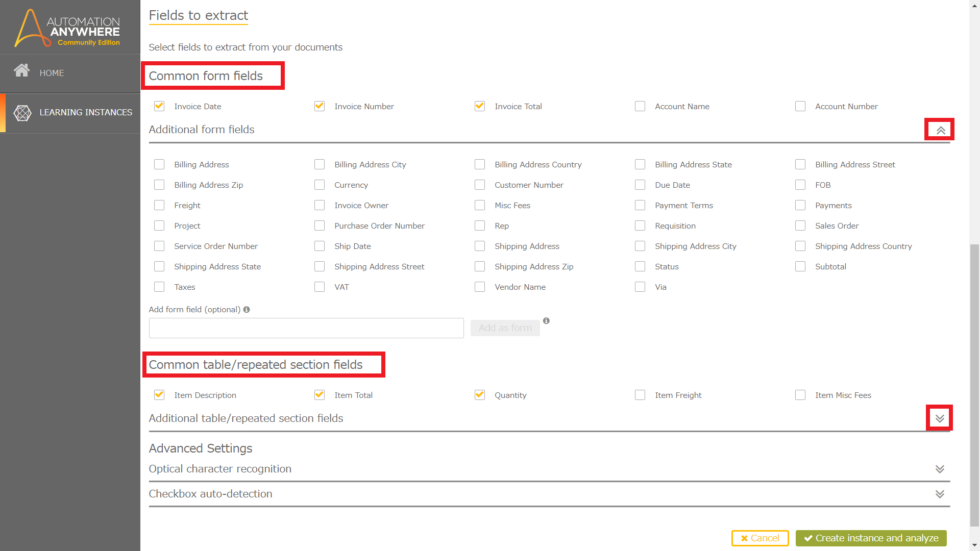Expand Checkbox auto-detection settings
Viewport: 980px width, 551px height.
pyautogui.click(x=940, y=494)
